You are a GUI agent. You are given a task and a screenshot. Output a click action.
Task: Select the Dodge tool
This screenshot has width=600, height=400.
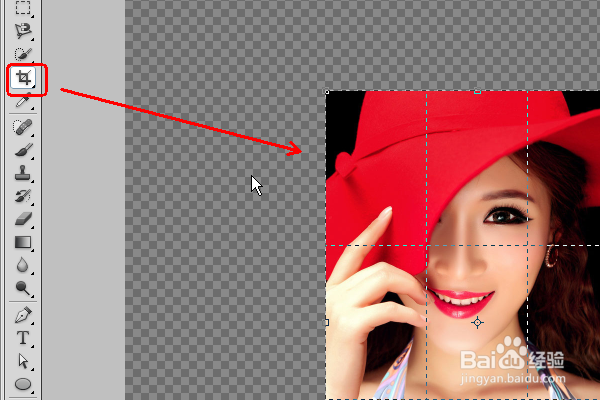click(23, 288)
